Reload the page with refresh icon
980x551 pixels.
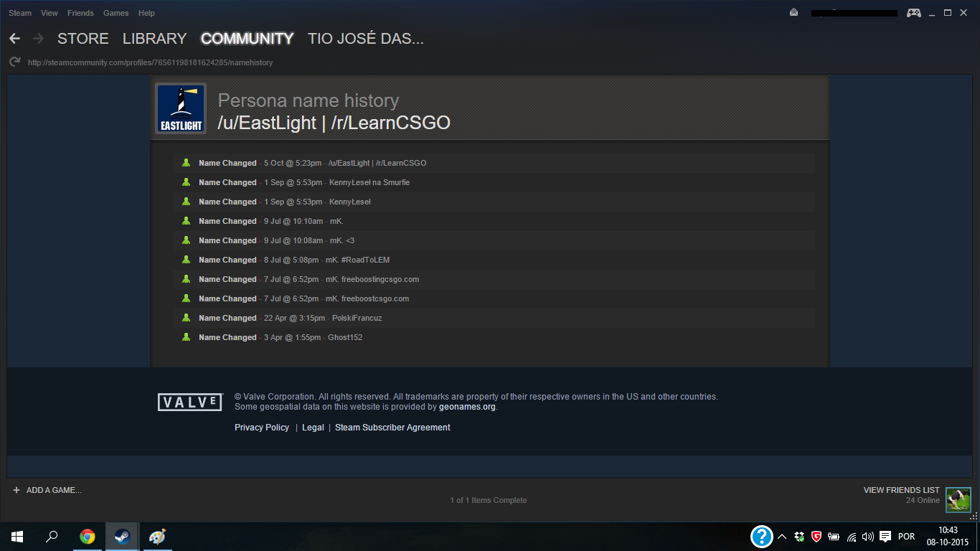point(14,62)
